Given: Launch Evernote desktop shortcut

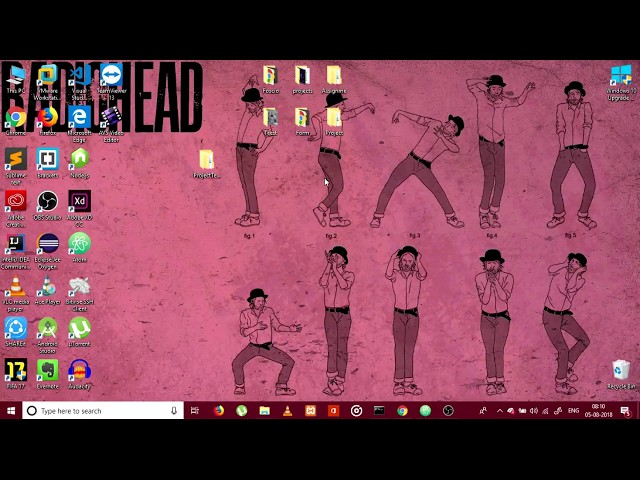Looking at the screenshot, I should click(x=47, y=375).
